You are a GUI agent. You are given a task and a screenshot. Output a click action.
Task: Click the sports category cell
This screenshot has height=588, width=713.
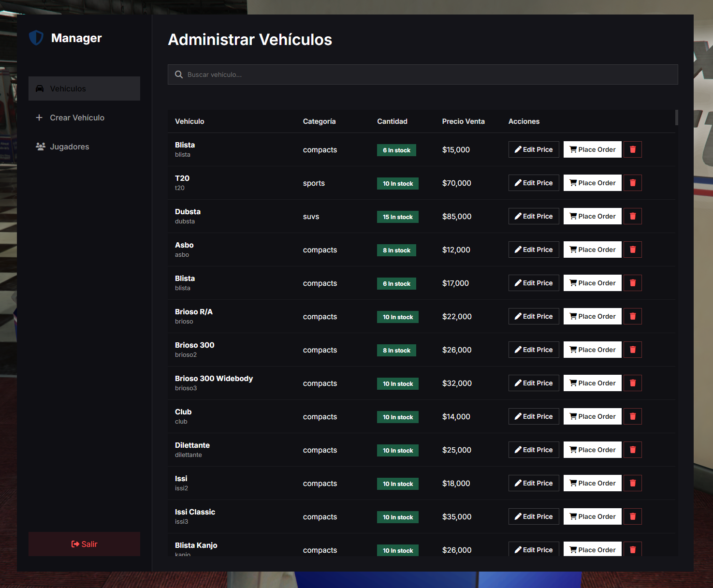pos(314,183)
